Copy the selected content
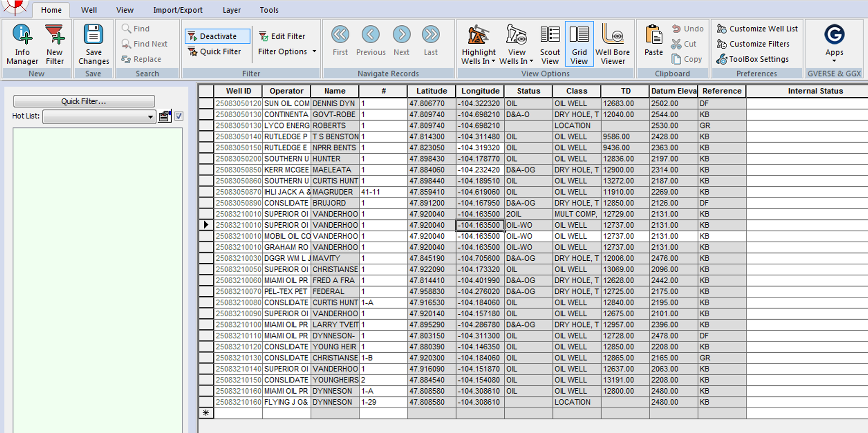This screenshot has height=433, width=868. click(x=686, y=59)
